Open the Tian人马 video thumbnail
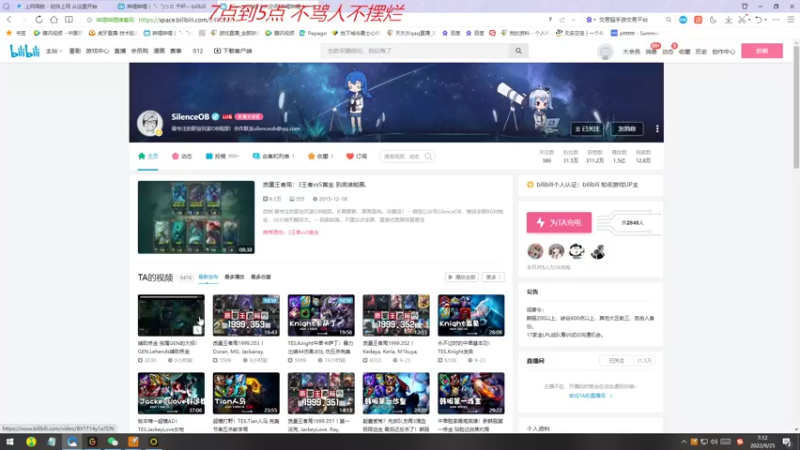 (246, 393)
